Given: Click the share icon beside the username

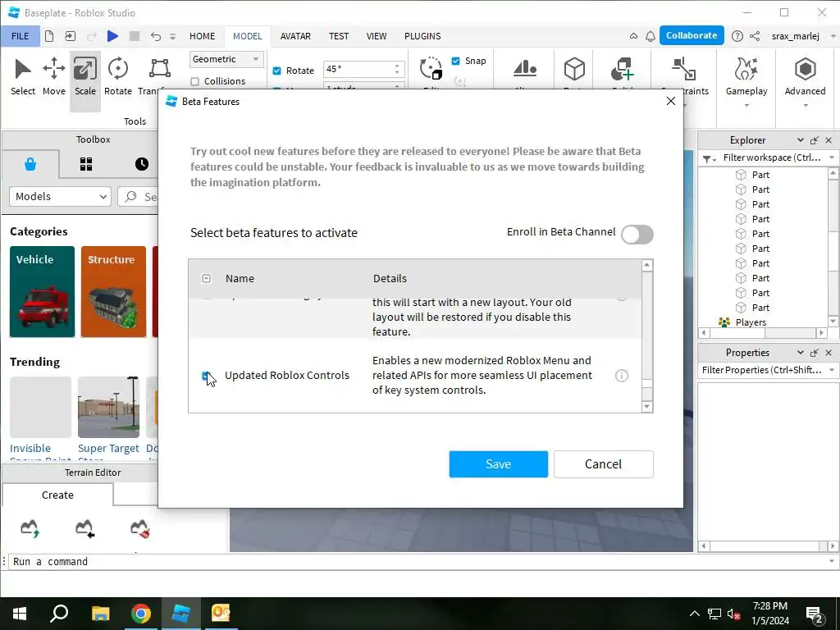Looking at the screenshot, I should point(755,36).
